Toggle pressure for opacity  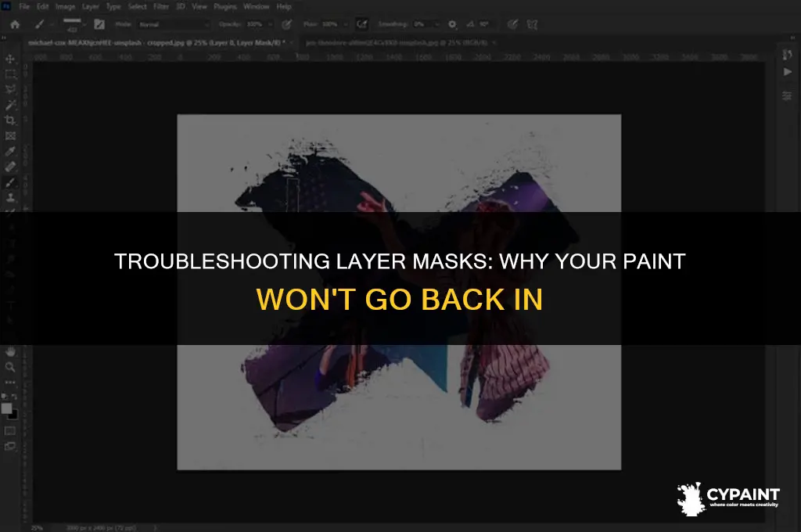pos(286,24)
